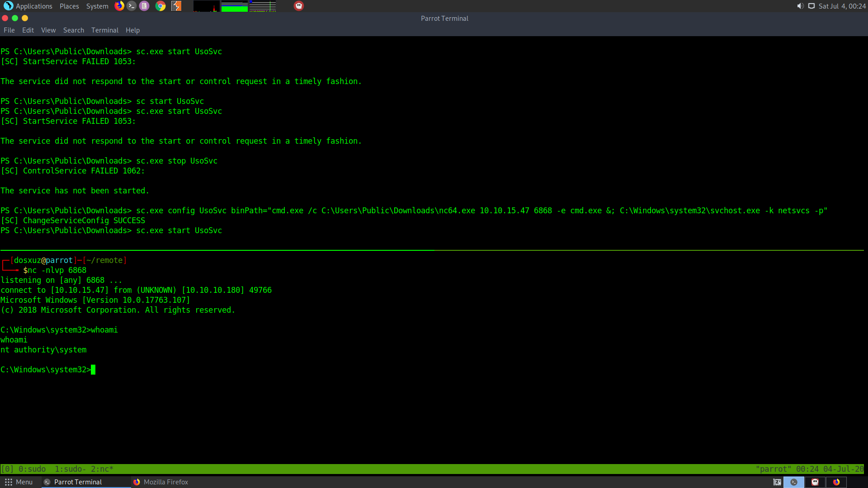Click the network sleep indicator icon
Image resolution: width=868 pixels, height=488 pixels.
(x=777, y=482)
